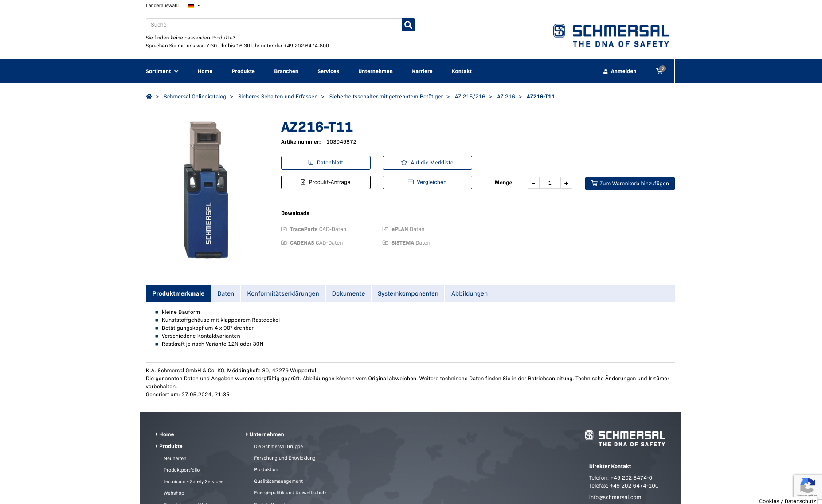Click footer Energiepolitik und Umweltschutz link

290,493
